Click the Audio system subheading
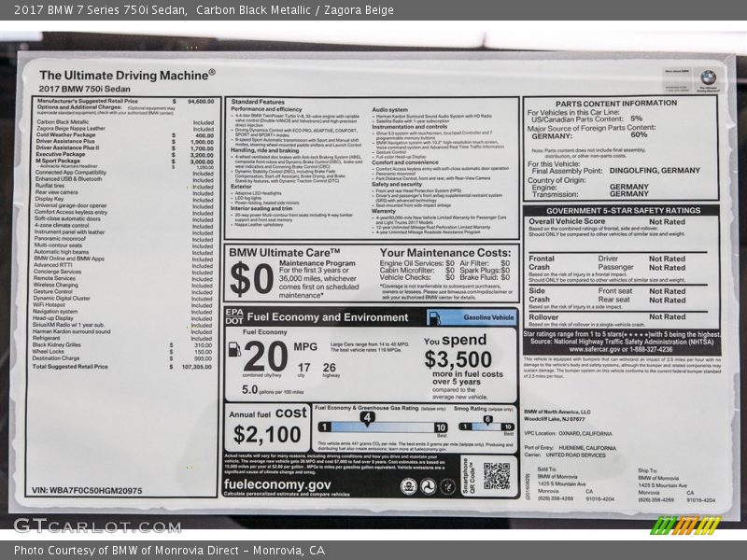 [x=389, y=109]
